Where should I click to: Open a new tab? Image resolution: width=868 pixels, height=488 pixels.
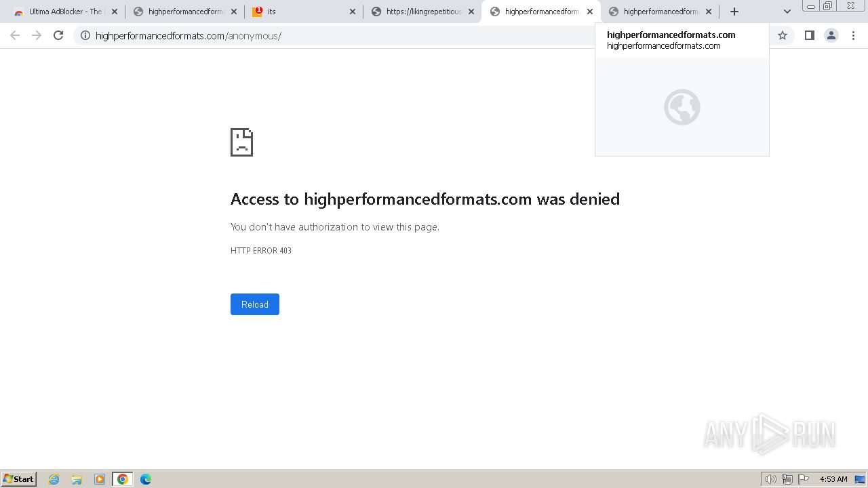tap(734, 12)
